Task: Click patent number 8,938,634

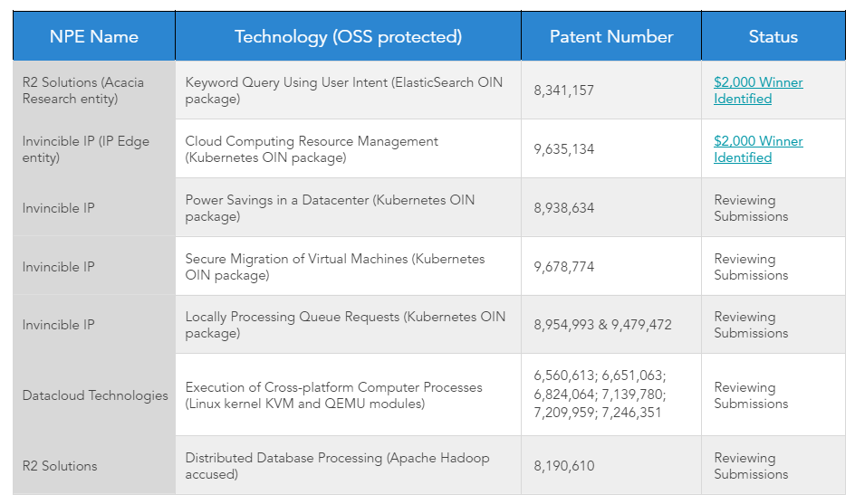Action: click(564, 208)
